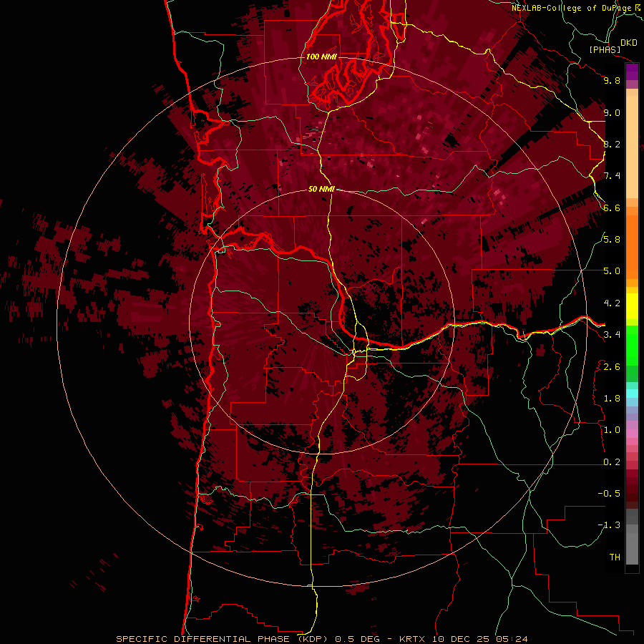Click the 9.0 value on the scale
This screenshot has width=644, height=644.
click(612, 112)
